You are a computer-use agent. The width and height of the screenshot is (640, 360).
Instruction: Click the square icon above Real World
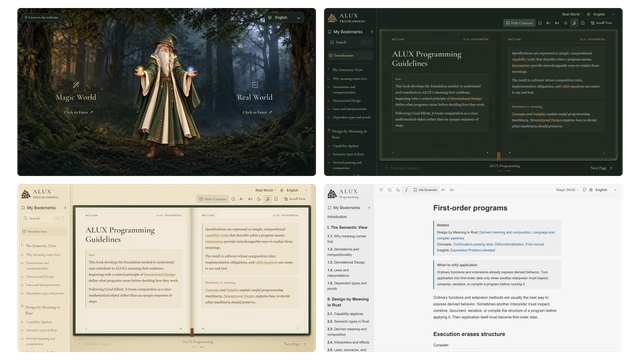point(255,85)
